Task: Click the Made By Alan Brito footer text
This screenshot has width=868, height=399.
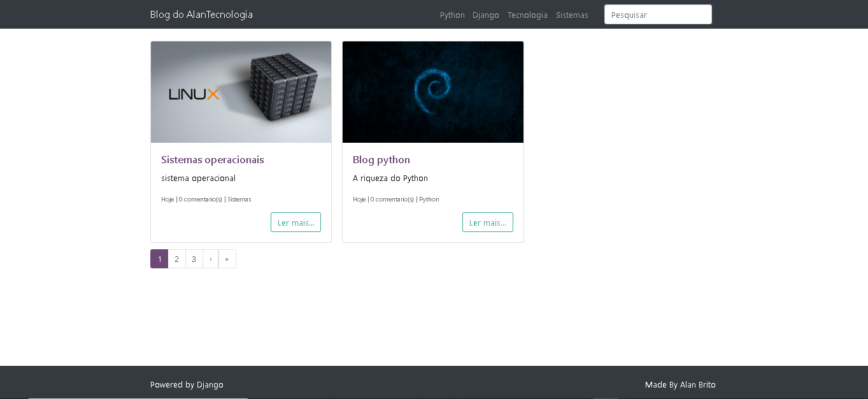Action: 680,384
